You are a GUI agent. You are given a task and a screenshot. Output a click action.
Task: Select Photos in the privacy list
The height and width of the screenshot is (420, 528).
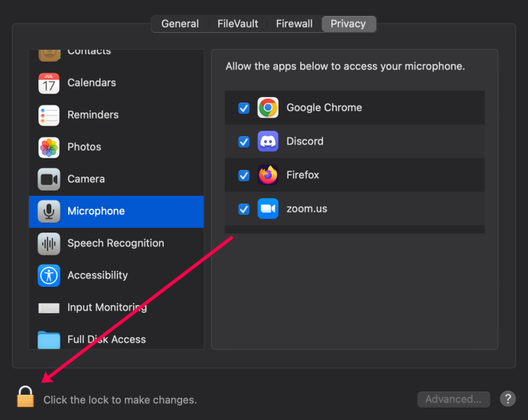[116, 148]
